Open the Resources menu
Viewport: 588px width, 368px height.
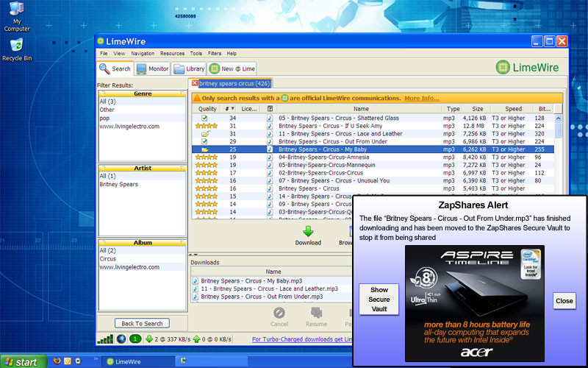[x=172, y=53]
